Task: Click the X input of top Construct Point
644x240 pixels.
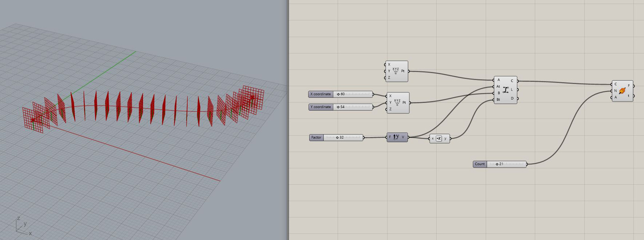Action: click(x=389, y=64)
